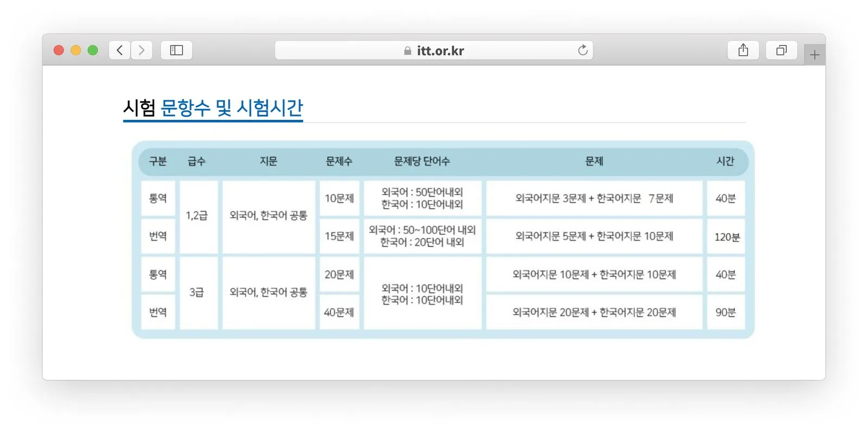Open the Share menu in the toolbar
The width and height of the screenshot is (868, 431).
pos(743,50)
